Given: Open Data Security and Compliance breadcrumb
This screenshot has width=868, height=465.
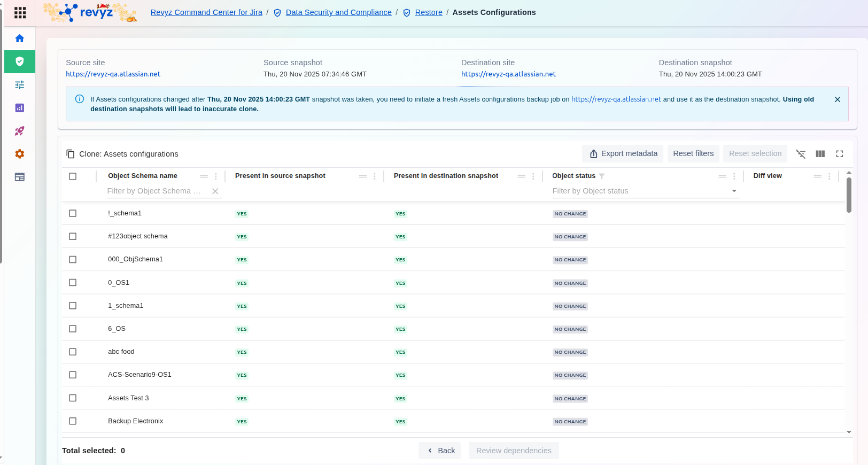Looking at the screenshot, I should (x=338, y=12).
